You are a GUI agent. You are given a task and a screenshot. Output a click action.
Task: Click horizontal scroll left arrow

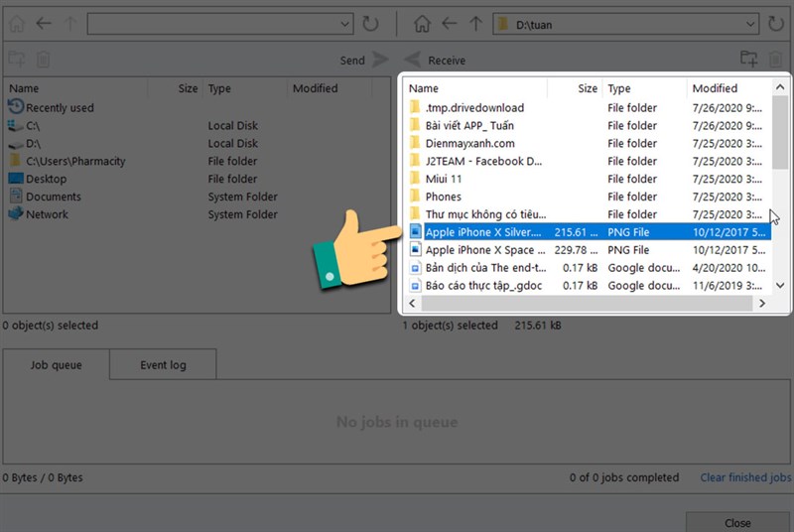412,303
